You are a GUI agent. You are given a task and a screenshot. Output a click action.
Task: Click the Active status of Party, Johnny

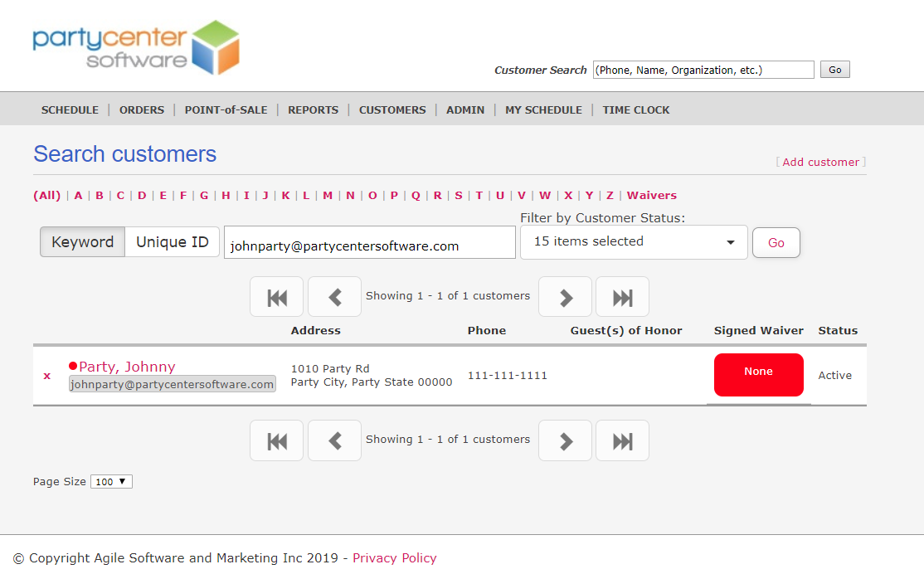(835, 376)
